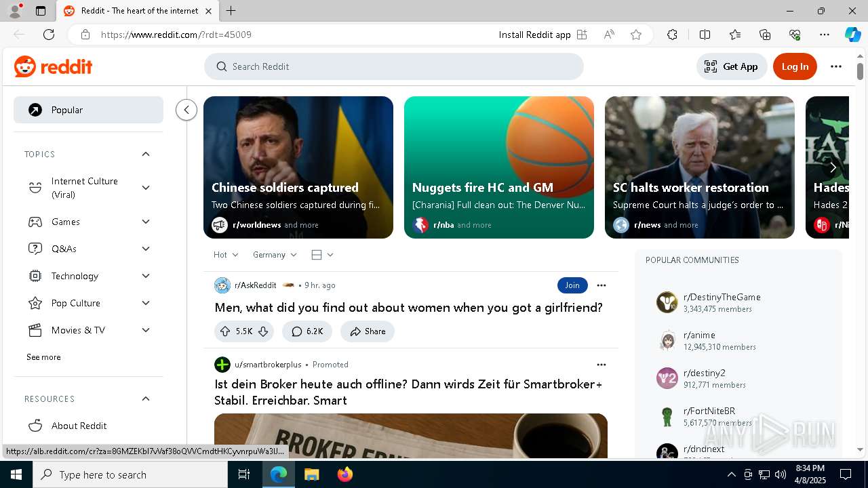Upvote the AskReddit post
The image size is (868, 488).
coord(225,331)
